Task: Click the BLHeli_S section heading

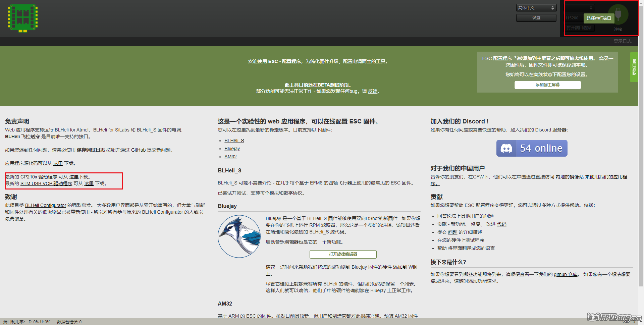Action: 229,170
